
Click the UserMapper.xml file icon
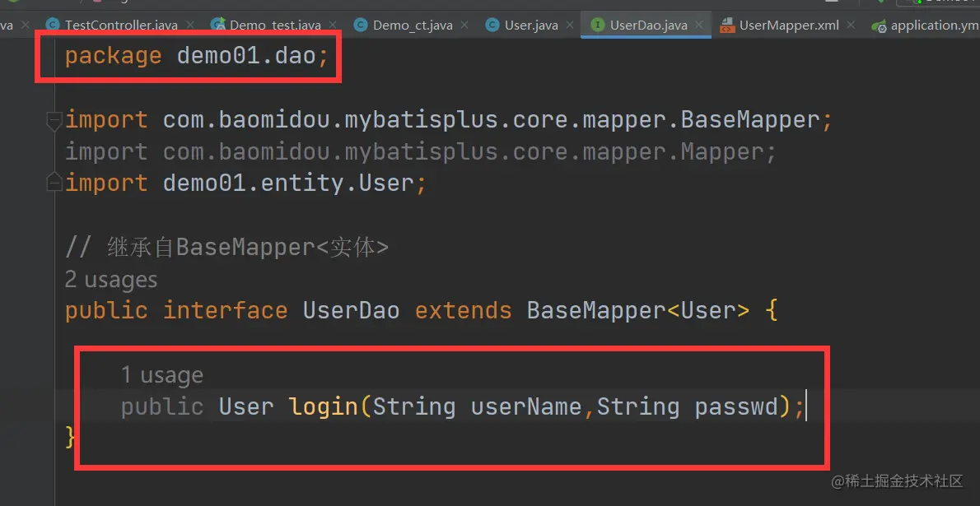pos(727,26)
